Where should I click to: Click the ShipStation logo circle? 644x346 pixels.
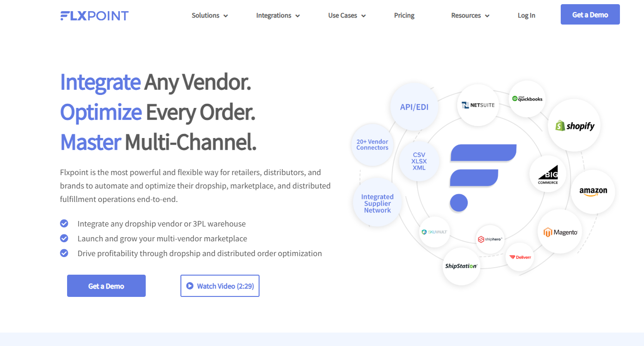click(x=461, y=266)
